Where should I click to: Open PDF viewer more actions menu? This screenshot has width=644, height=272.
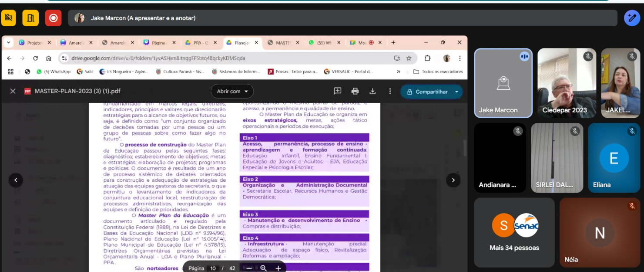click(x=390, y=91)
